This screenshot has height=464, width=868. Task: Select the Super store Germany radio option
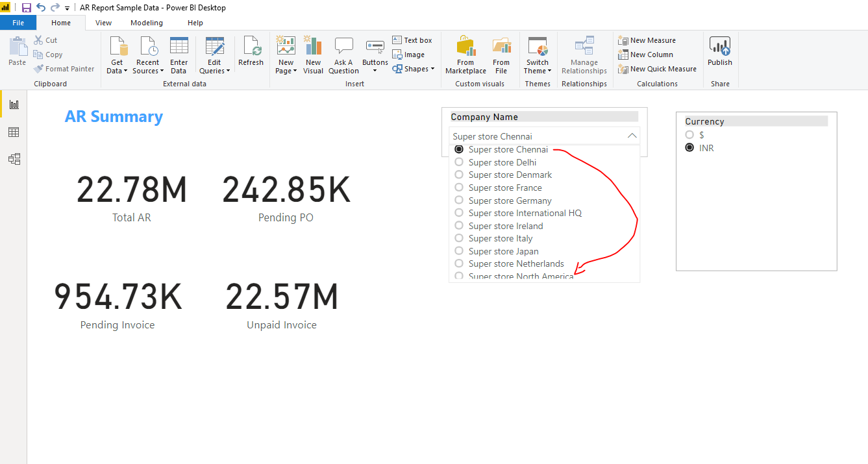(459, 201)
